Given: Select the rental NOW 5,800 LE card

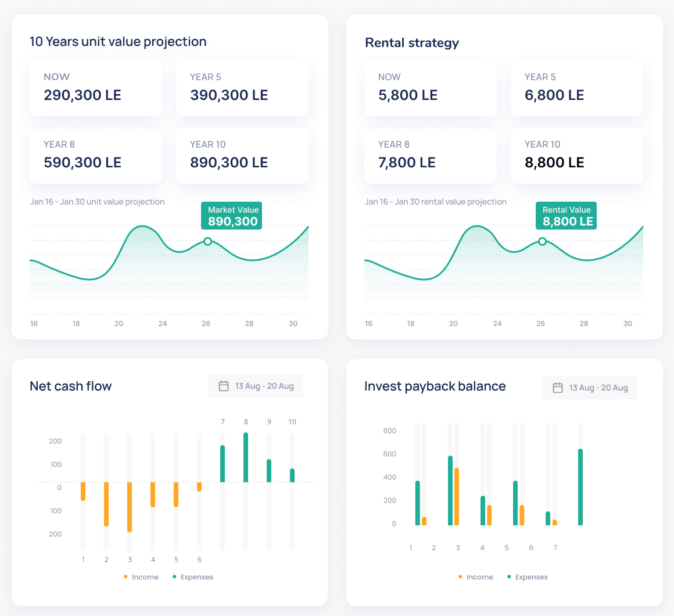Looking at the screenshot, I should click(x=431, y=88).
